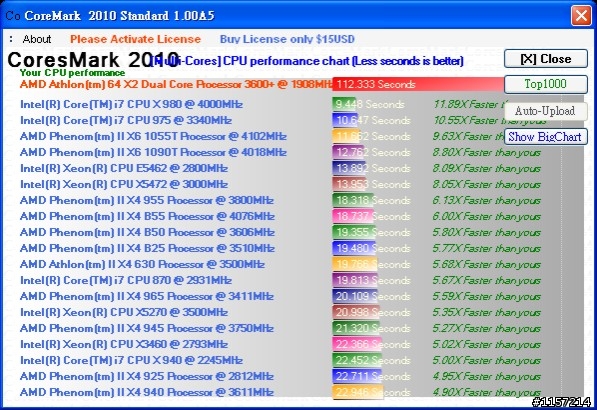Select the 19.813 Seconds bar

tap(354, 280)
